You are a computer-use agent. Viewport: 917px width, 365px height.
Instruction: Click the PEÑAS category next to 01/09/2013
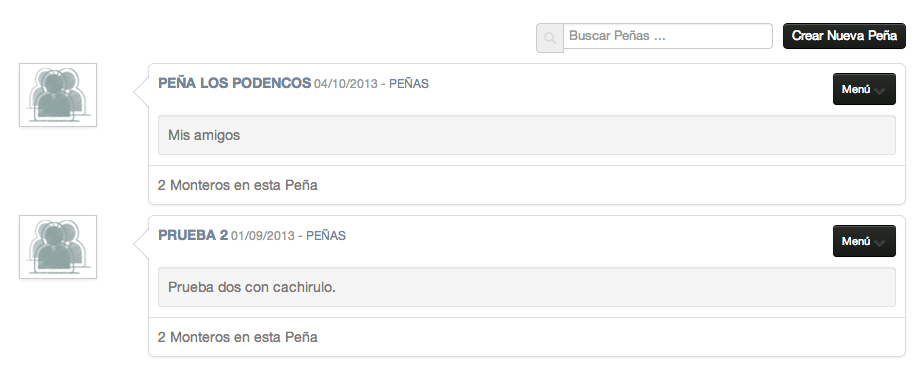coord(326,236)
